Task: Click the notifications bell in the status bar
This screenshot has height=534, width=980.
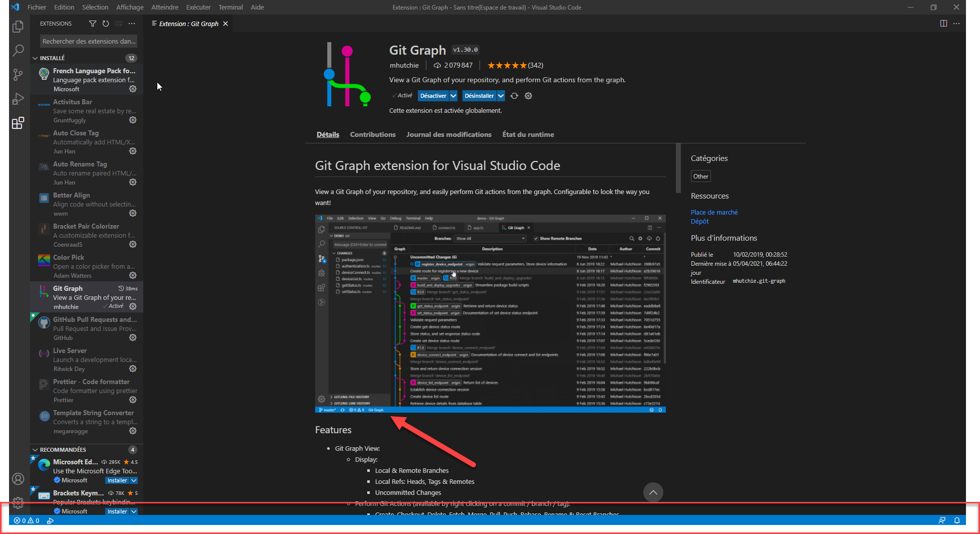Action: point(957,520)
